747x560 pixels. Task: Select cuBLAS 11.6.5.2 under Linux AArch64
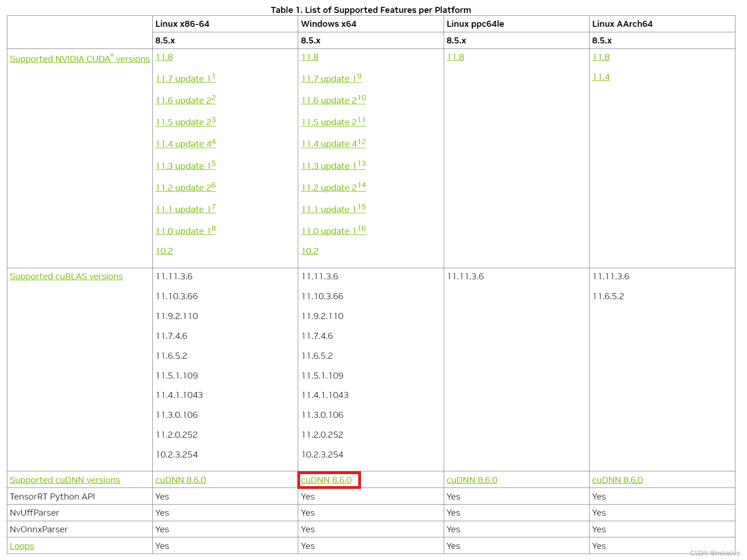tap(608, 296)
